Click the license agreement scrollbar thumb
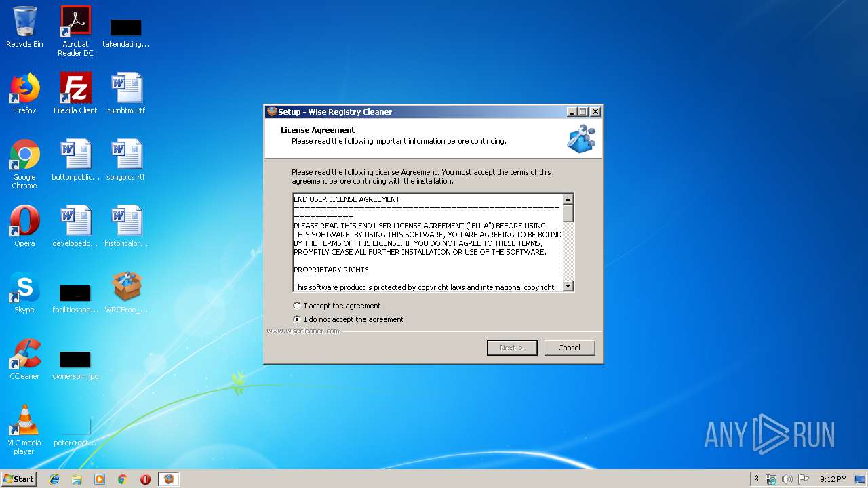Image resolution: width=868 pixels, height=488 pixels. [x=568, y=213]
